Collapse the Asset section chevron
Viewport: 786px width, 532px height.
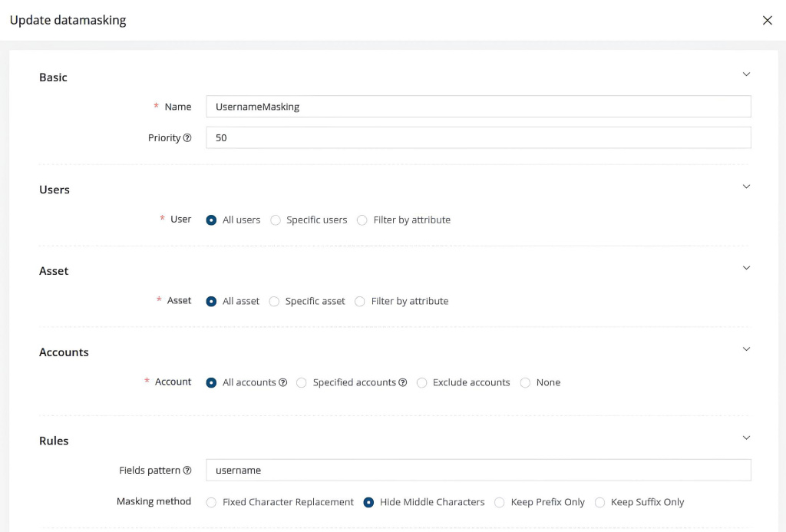point(746,268)
